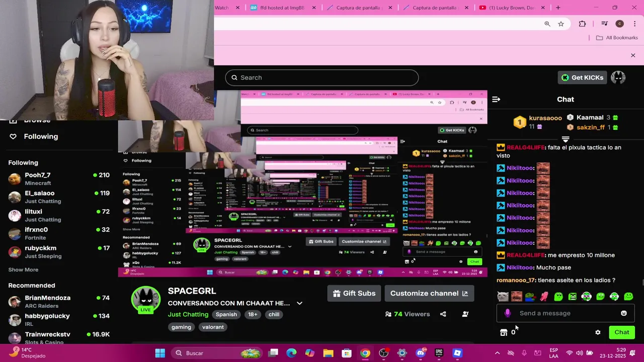Insert the laughing man face emote

517,297
